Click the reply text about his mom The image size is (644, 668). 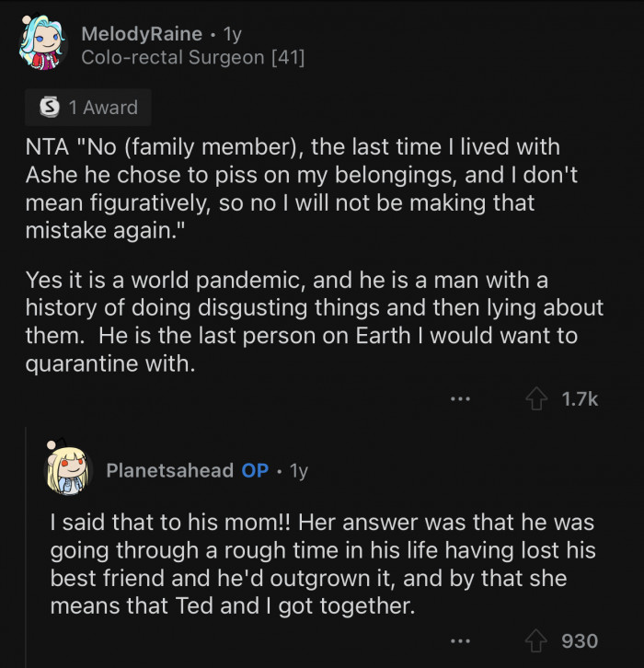click(x=322, y=563)
